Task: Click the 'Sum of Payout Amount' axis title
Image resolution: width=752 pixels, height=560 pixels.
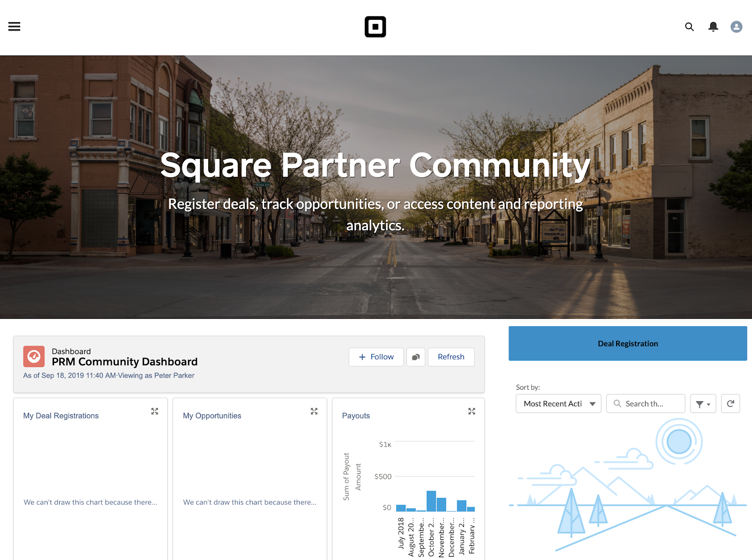Action: (352, 476)
